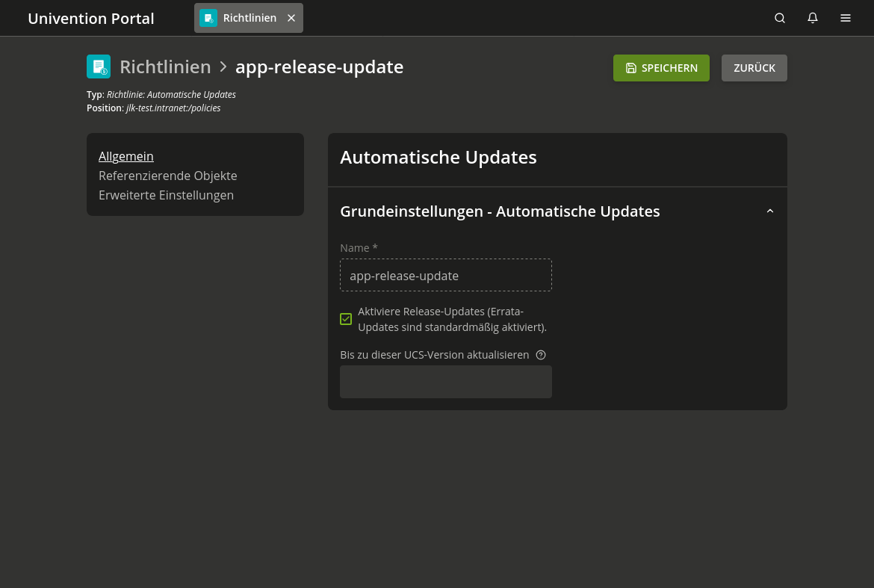Click the policy icon on the Richtlinien tab

point(208,17)
